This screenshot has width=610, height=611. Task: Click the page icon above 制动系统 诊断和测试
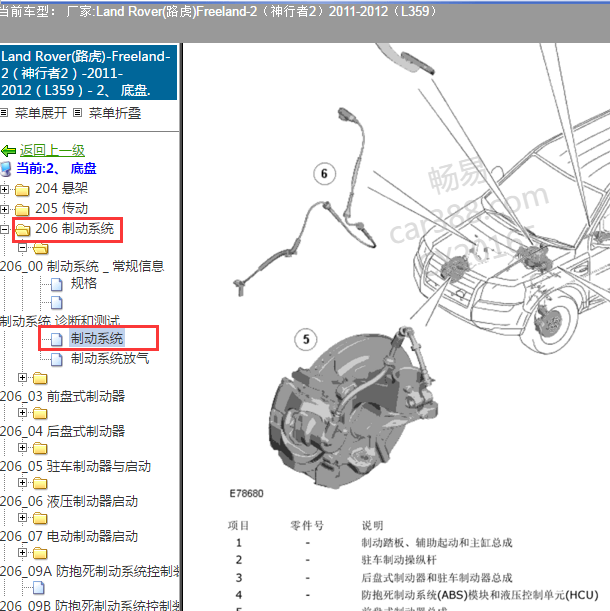click(57, 303)
